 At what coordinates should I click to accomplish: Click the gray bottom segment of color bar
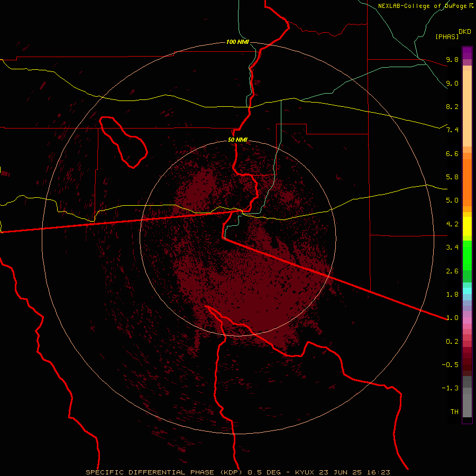pos(467,404)
